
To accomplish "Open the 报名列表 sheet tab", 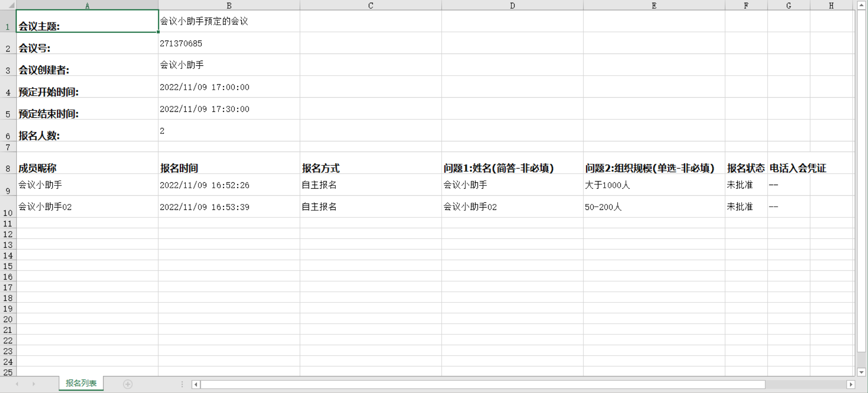I will coord(81,383).
